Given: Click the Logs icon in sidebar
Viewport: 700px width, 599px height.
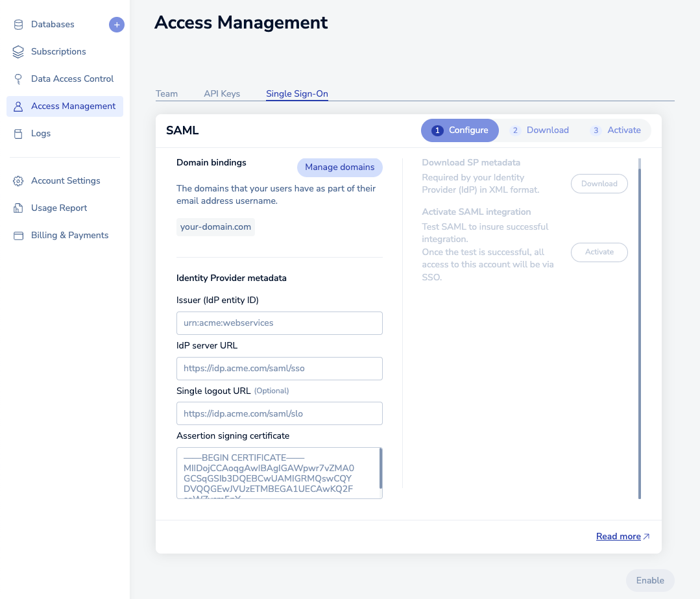Looking at the screenshot, I should pos(18,134).
